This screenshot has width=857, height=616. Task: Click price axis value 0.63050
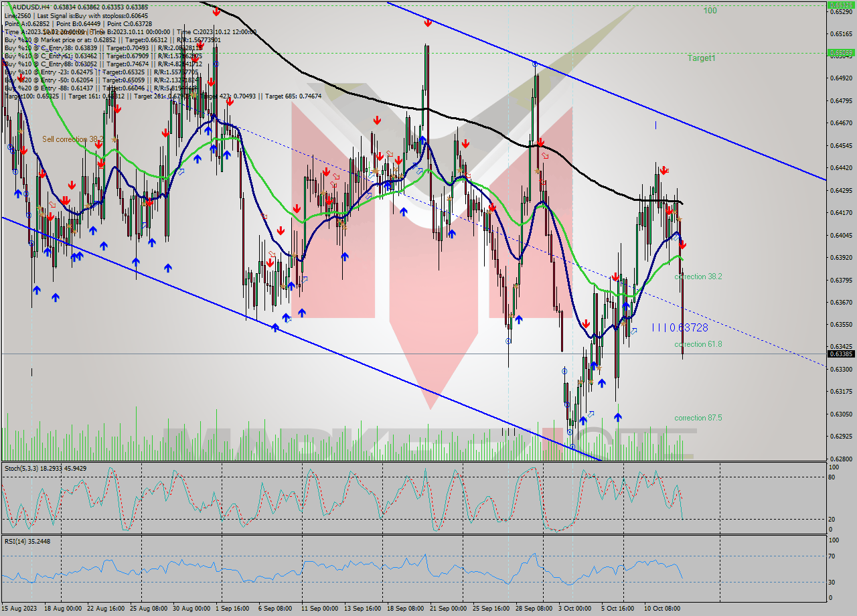[841, 414]
